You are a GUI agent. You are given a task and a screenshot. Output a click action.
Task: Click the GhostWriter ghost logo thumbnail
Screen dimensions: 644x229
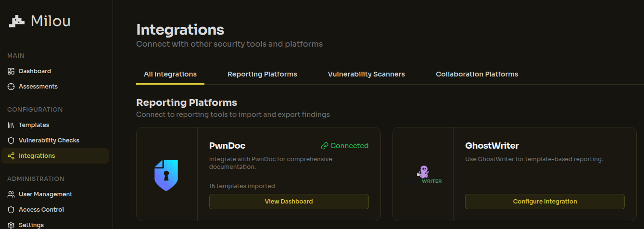423,175
